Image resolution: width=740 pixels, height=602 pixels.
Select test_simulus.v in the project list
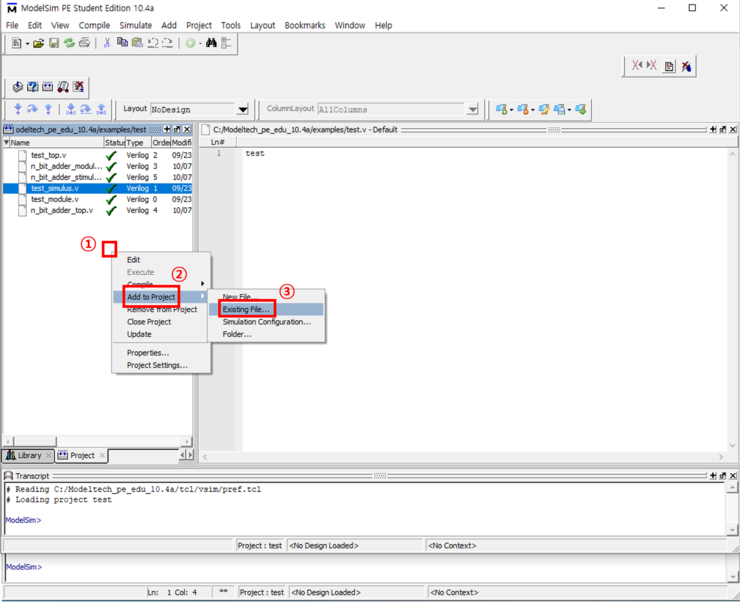coord(97,188)
